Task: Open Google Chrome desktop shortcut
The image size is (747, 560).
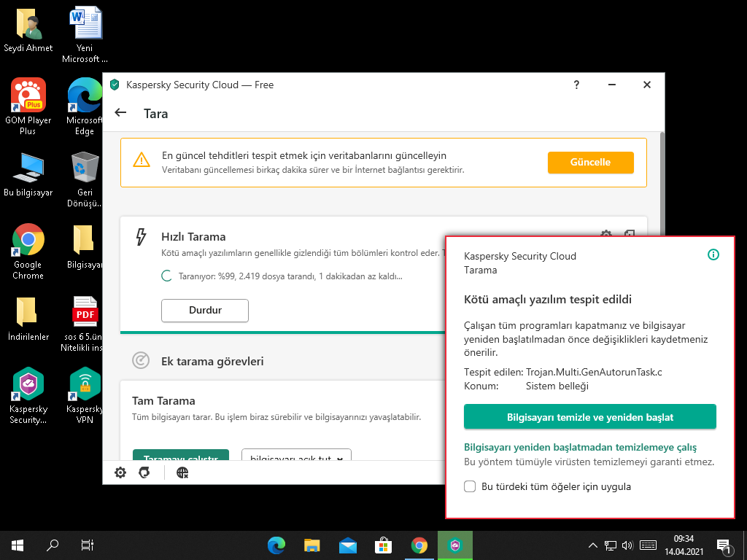Action: click(28, 252)
